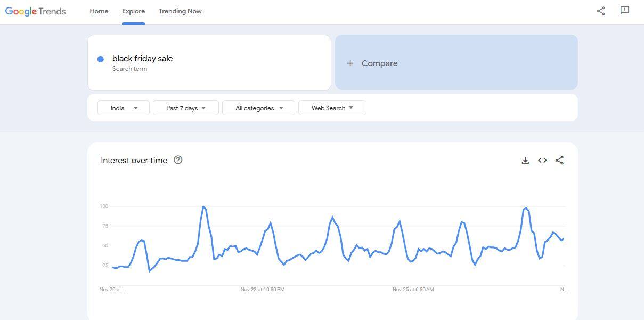The width and height of the screenshot is (644, 320).
Task: Click the plus icon in the Compare box
Action: tap(350, 63)
